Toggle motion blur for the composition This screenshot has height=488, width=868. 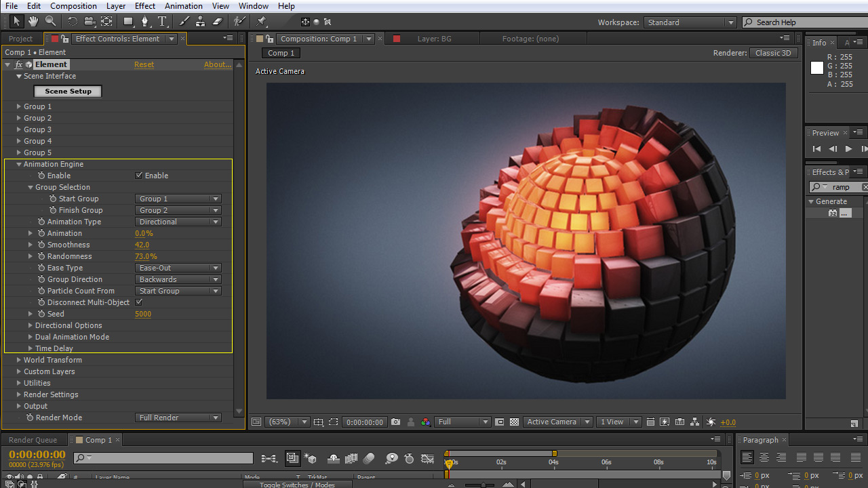(x=368, y=459)
